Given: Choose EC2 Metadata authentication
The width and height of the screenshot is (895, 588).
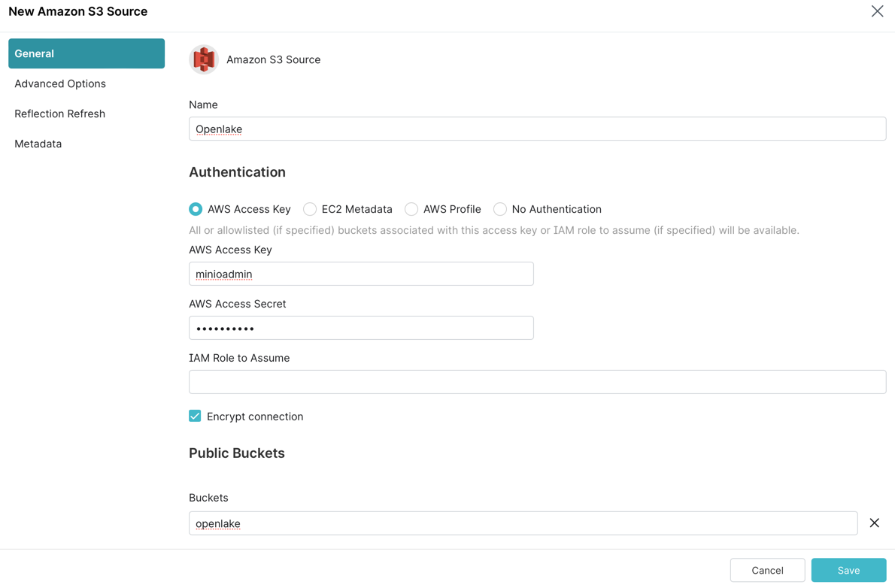Looking at the screenshot, I should click(x=310, y=209).
